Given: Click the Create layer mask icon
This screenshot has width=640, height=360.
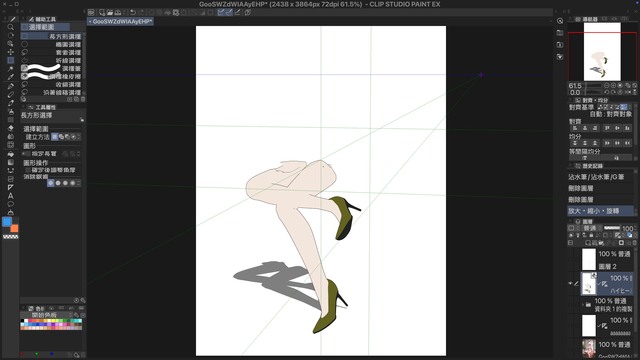Looking at the screenshot, I should 621,243.
